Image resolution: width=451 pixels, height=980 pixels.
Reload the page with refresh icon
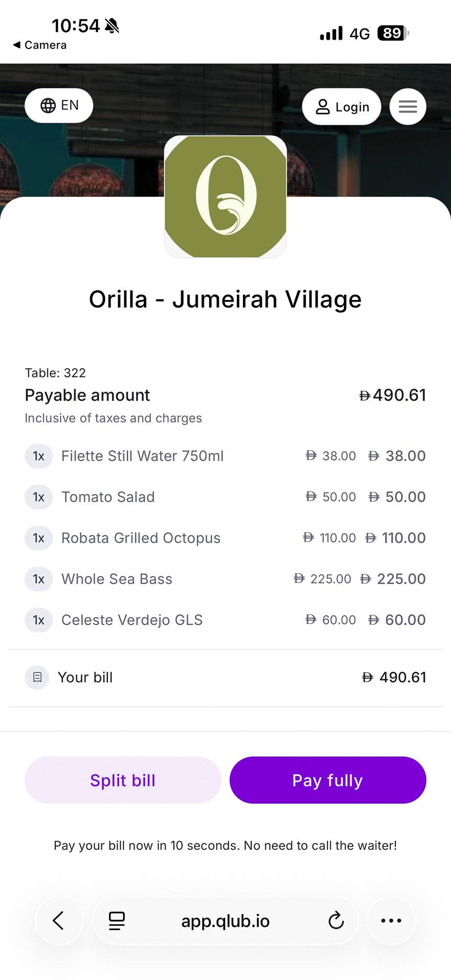point(336,920)
